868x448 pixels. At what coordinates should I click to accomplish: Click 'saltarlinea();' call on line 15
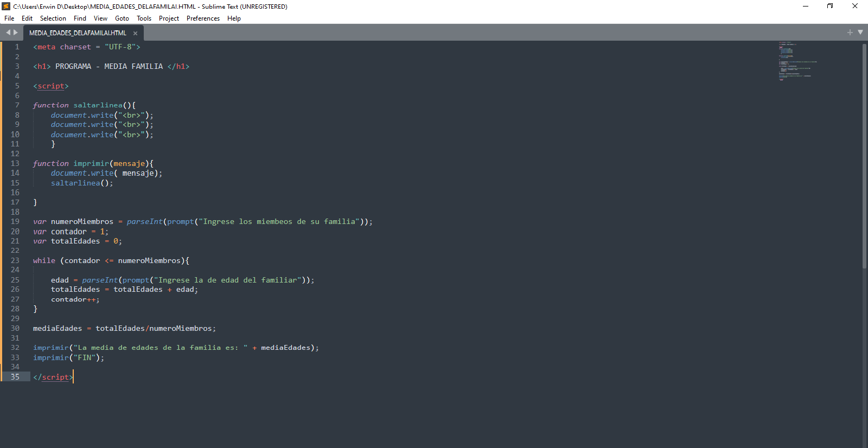[82, 183]
